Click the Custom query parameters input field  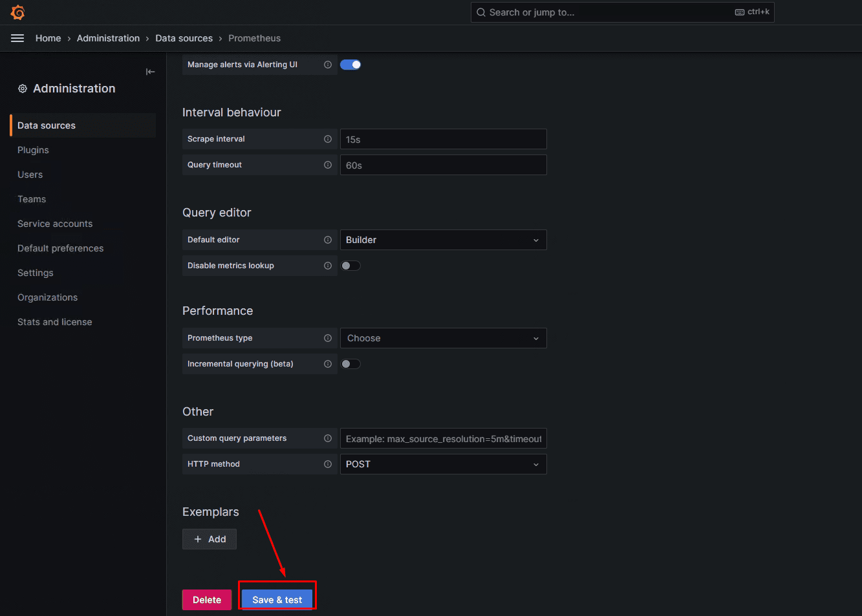[444, 438]
